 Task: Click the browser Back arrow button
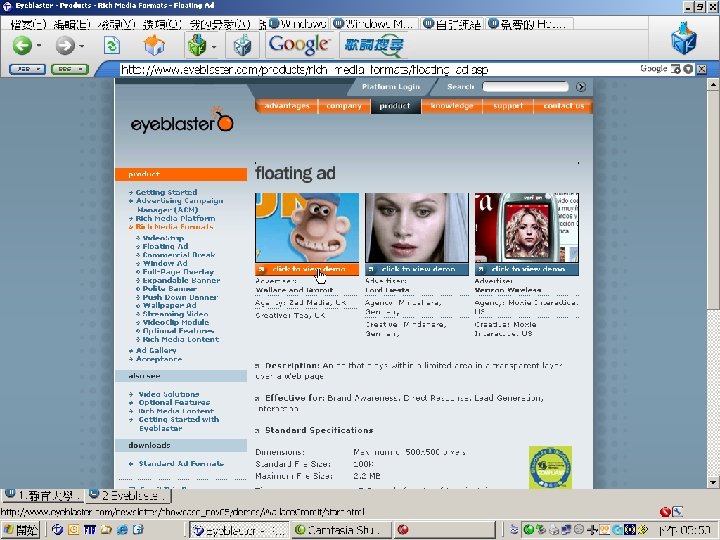click(x=22, y=45)
